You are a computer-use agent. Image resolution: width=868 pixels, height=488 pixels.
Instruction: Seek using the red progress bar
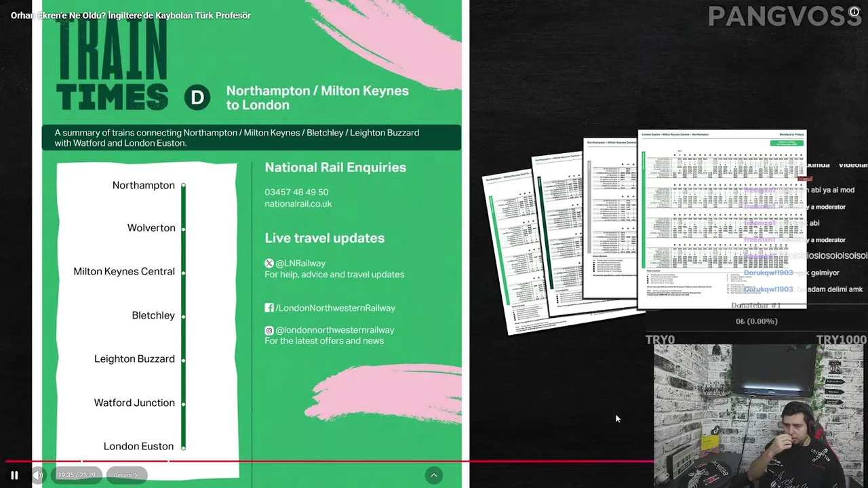pos(330,462)
